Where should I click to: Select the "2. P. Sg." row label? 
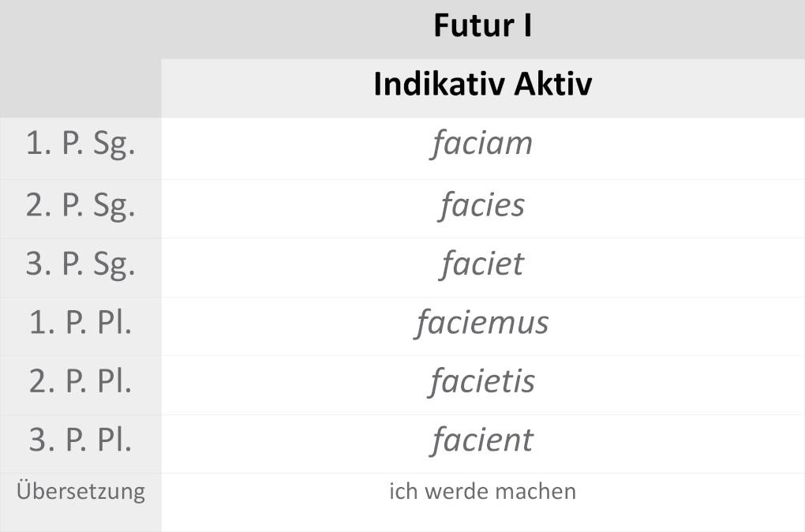(x=80, y=205)
